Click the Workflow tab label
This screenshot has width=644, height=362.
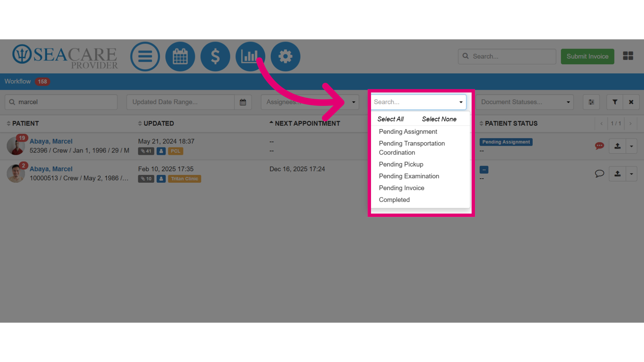[x=17, y=81]
